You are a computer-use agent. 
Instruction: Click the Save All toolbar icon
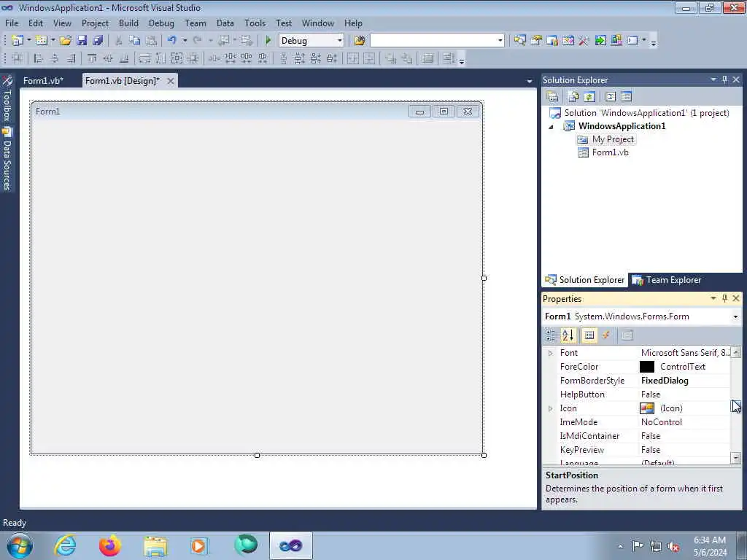98,41
